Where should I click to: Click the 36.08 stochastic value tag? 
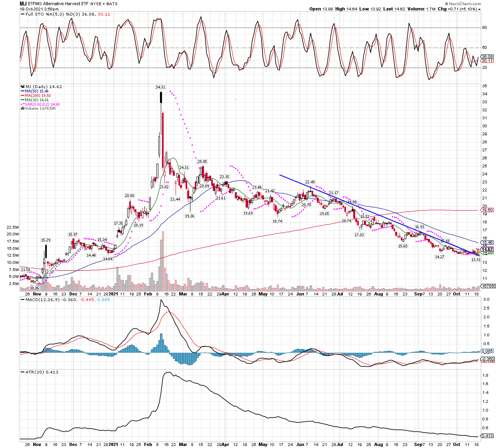487,57
